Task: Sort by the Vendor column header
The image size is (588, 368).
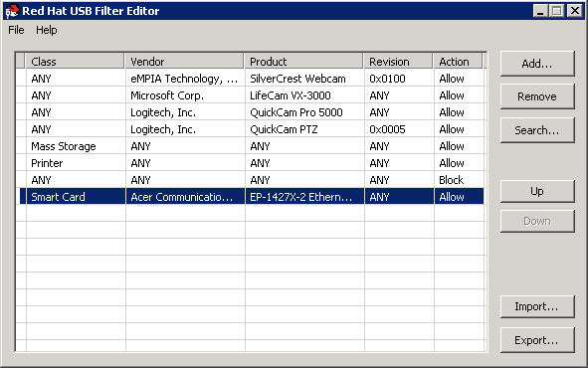Action: pyautogui.click(x=185, y=61)
